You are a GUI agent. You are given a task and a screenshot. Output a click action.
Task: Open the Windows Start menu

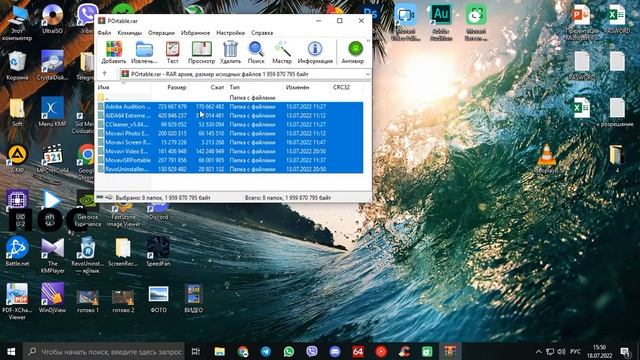pyautogui.click(x=11, y=351)
